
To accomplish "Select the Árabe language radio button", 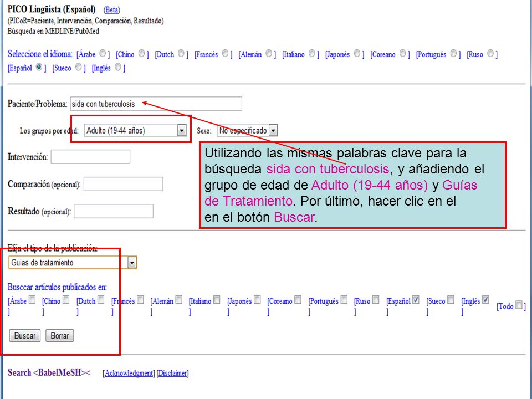I will pos(103,54).
